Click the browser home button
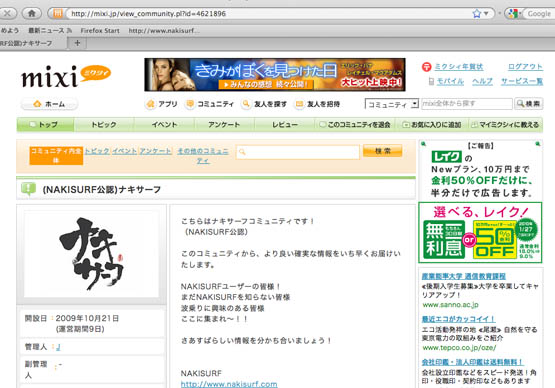555x388 pixels. [x=32, y=13]
